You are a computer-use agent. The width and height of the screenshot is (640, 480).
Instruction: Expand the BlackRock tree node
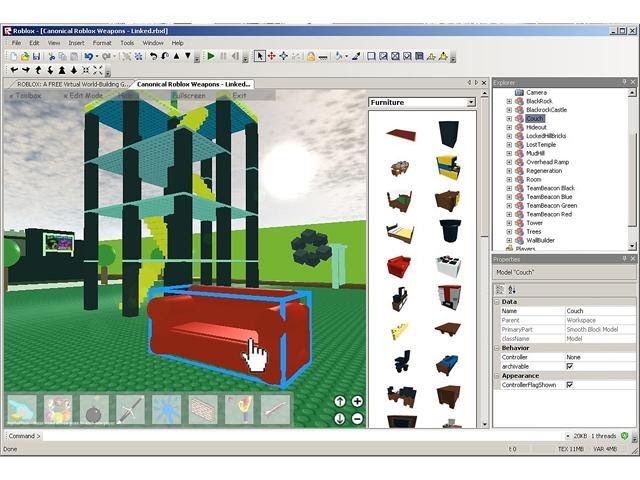coord(509,101)
